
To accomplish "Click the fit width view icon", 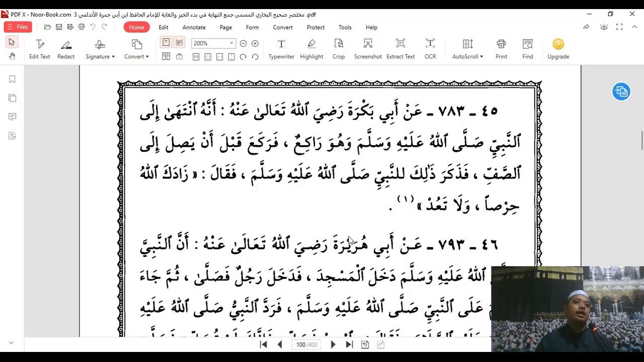I will 219,57.
